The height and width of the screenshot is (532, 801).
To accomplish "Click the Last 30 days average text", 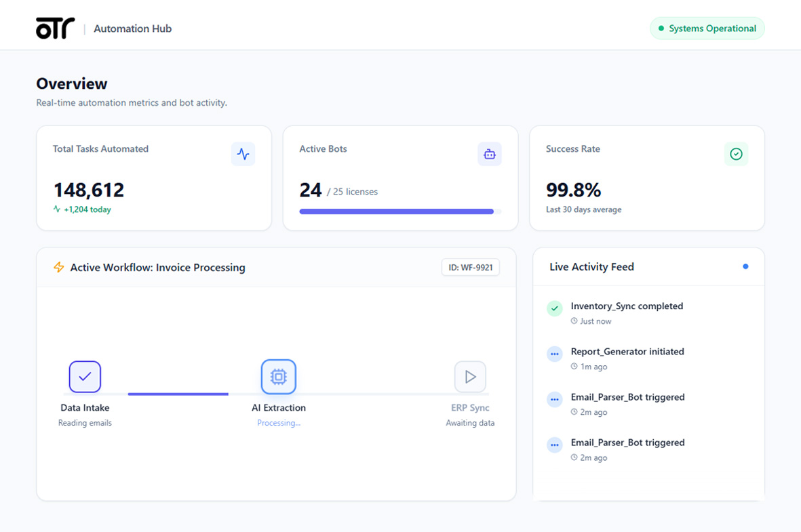I will [583, 209].
